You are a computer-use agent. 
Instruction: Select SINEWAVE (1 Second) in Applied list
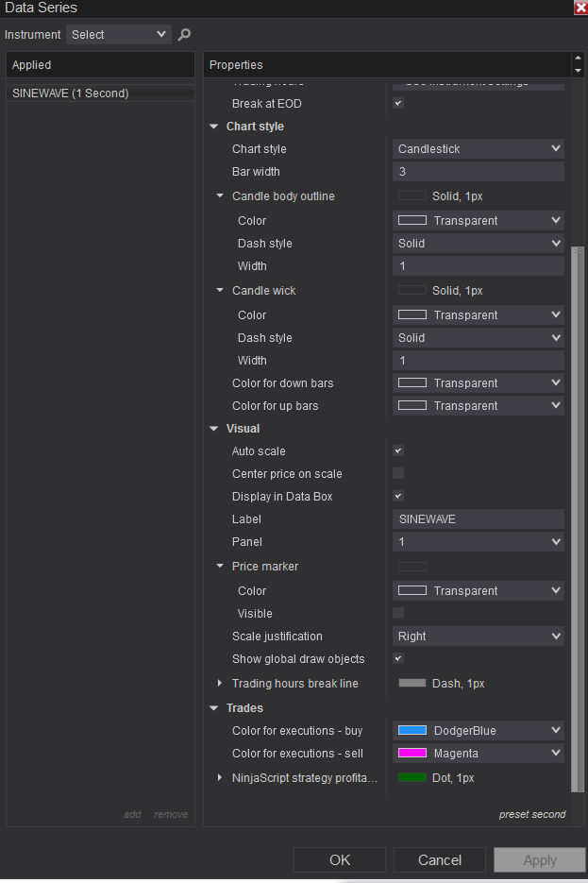[x=71, y=93]
